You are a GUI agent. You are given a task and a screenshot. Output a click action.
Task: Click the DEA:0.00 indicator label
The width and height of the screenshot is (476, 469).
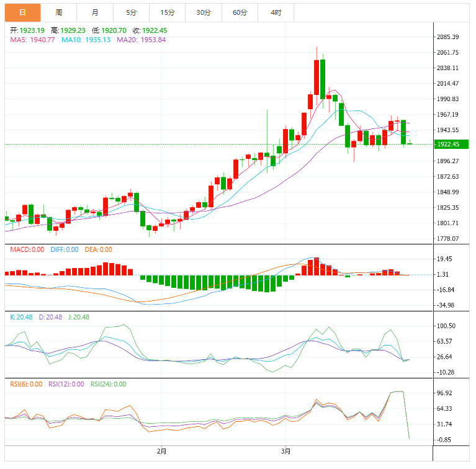(98, 249)
